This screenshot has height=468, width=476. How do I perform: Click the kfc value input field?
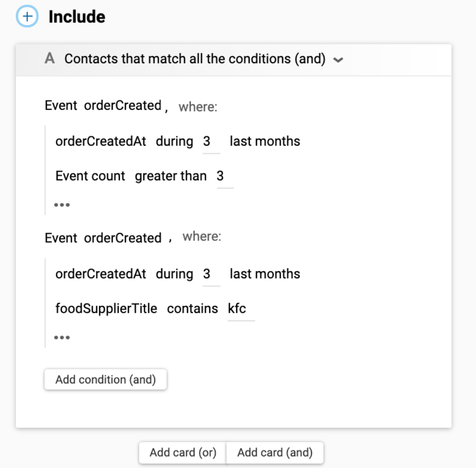[x=241, y=308]
